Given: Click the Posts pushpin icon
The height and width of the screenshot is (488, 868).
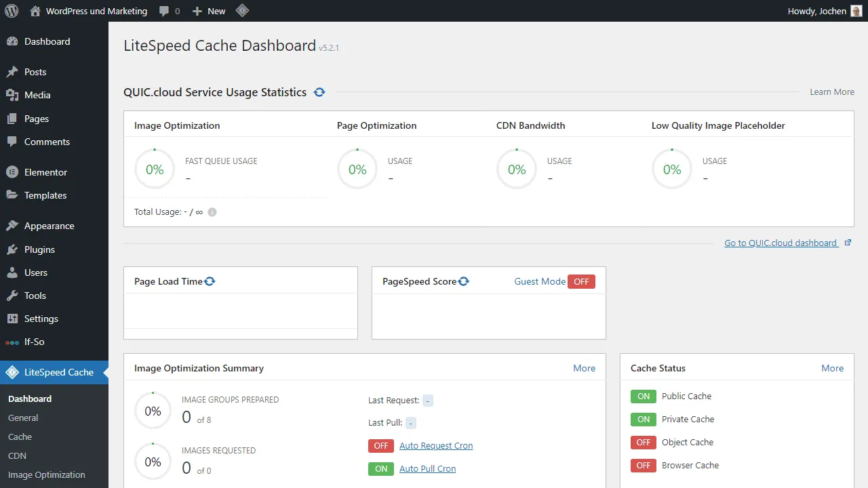Looking at the screenshot, I should (12, 72).
